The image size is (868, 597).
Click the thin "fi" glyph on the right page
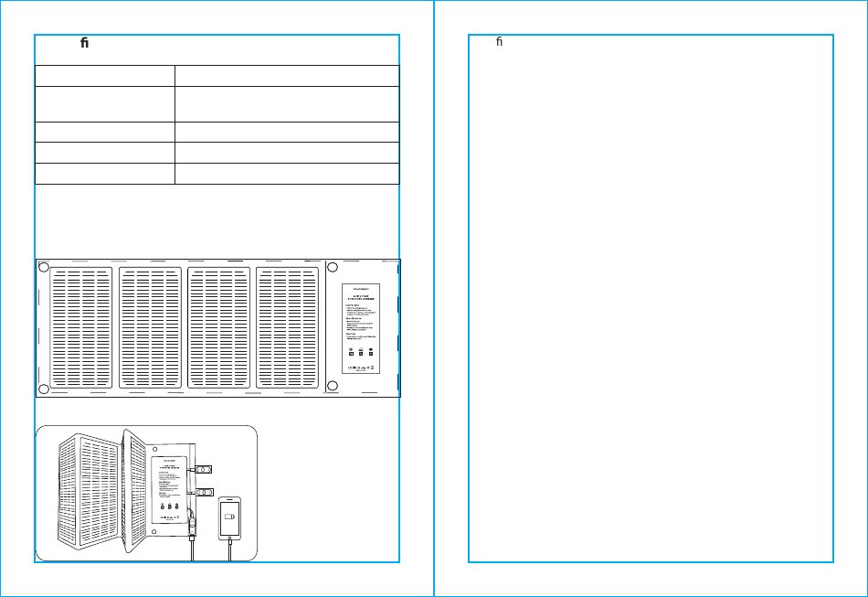click(499, 41)
